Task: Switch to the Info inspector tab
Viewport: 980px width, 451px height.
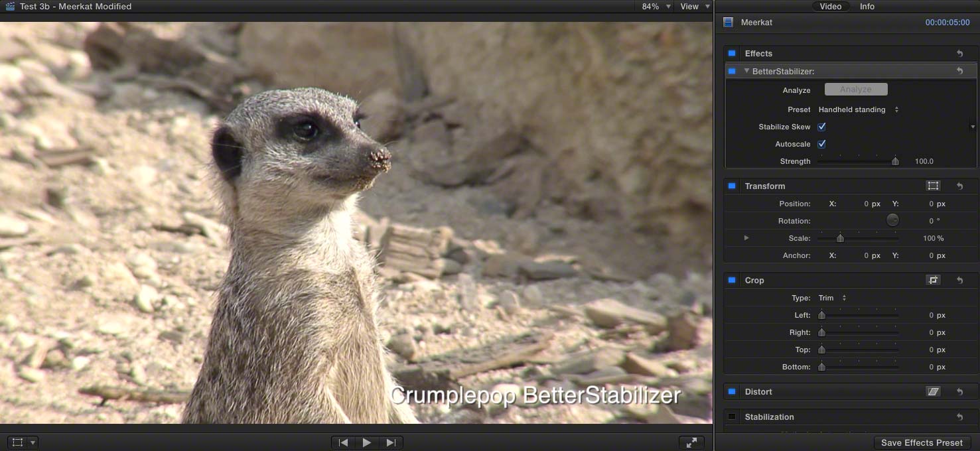Action: [x=867, y=7]
